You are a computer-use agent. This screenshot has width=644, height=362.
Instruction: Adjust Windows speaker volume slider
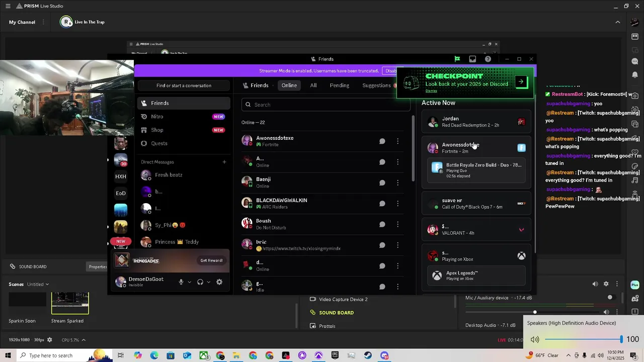(583, 340)
